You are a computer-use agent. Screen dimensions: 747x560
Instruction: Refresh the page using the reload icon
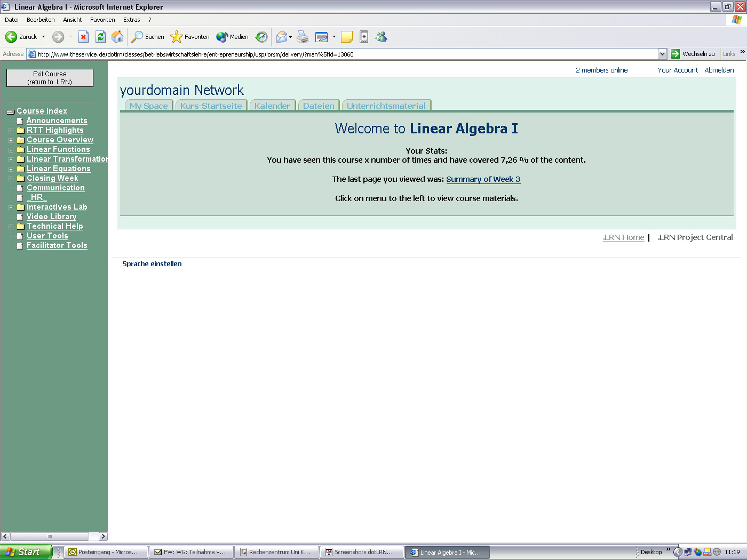pos(101,36)
